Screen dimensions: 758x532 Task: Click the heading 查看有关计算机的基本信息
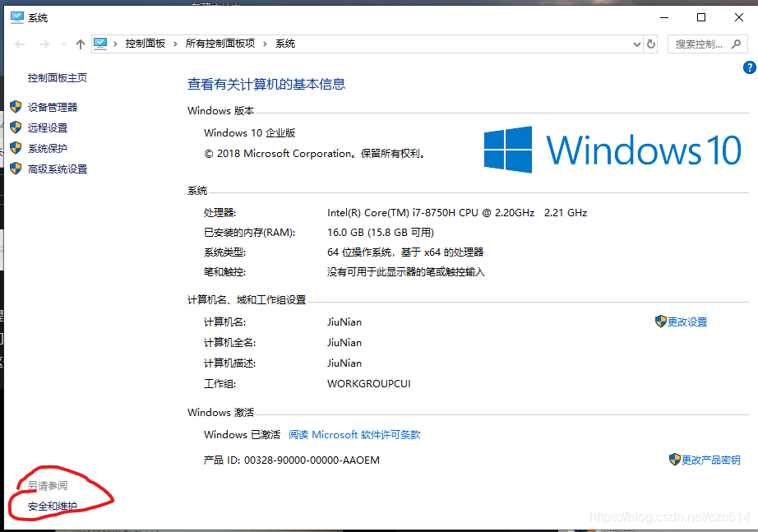point(266,84)
